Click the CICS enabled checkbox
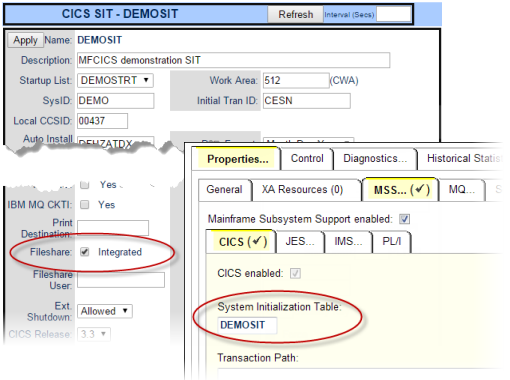Viewport: 510px width, 380px height. [x=295, y=274]
